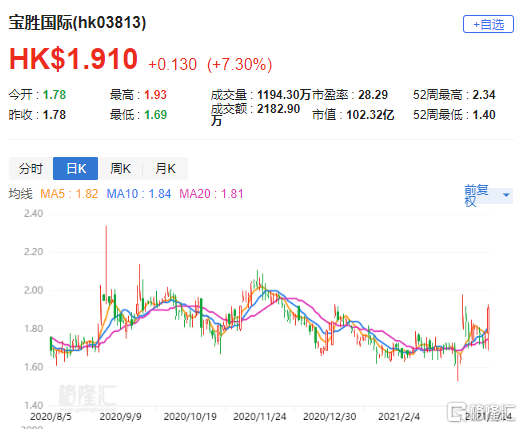This screenshot has height=429, width=522.
Task: Click the 昨收 1.78 value
Action: (x=54, y=115)
